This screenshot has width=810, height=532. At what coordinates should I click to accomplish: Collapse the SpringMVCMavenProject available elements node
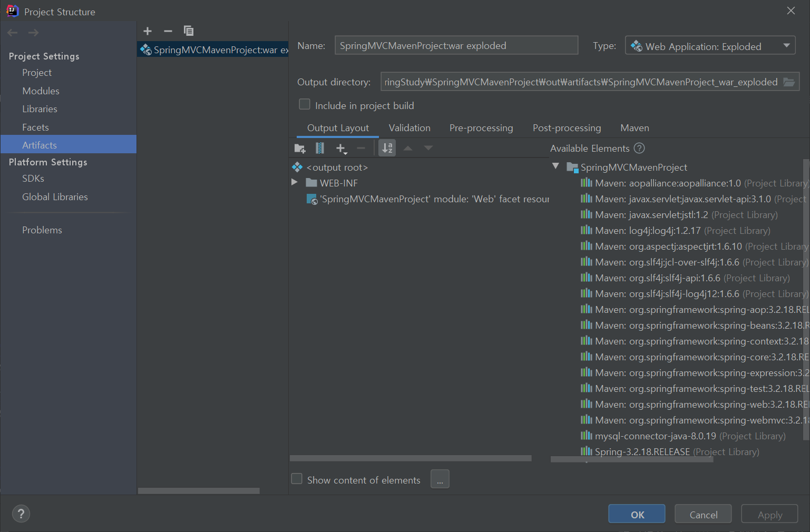[x=555, y=166]
